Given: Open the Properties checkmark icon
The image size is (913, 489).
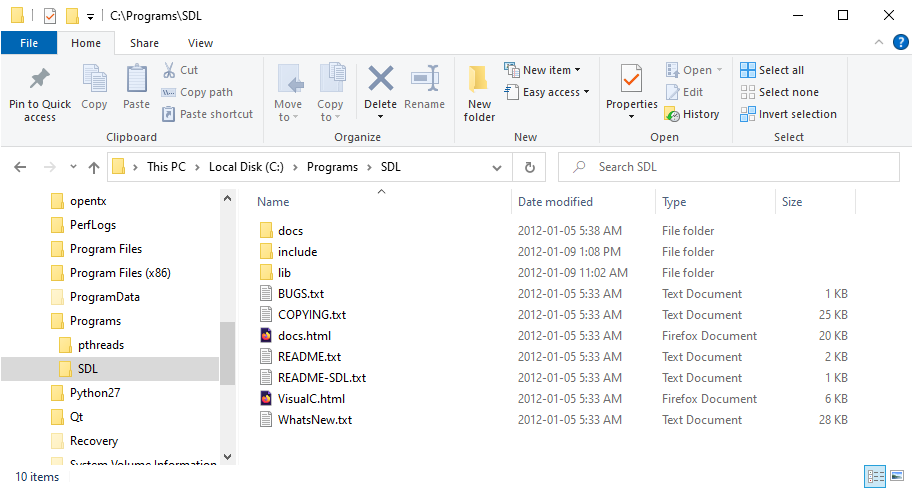Looking at the screenshot, I should click(631, 79).
